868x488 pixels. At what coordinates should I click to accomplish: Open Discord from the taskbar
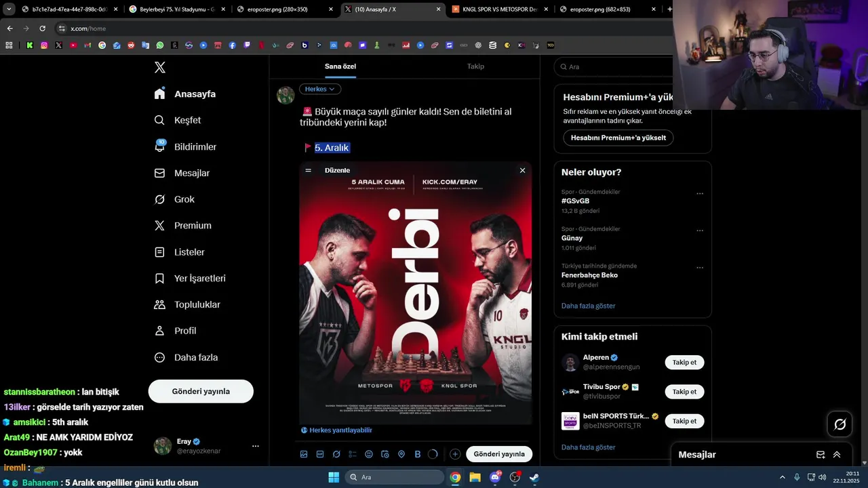click(x=495, y=477)
